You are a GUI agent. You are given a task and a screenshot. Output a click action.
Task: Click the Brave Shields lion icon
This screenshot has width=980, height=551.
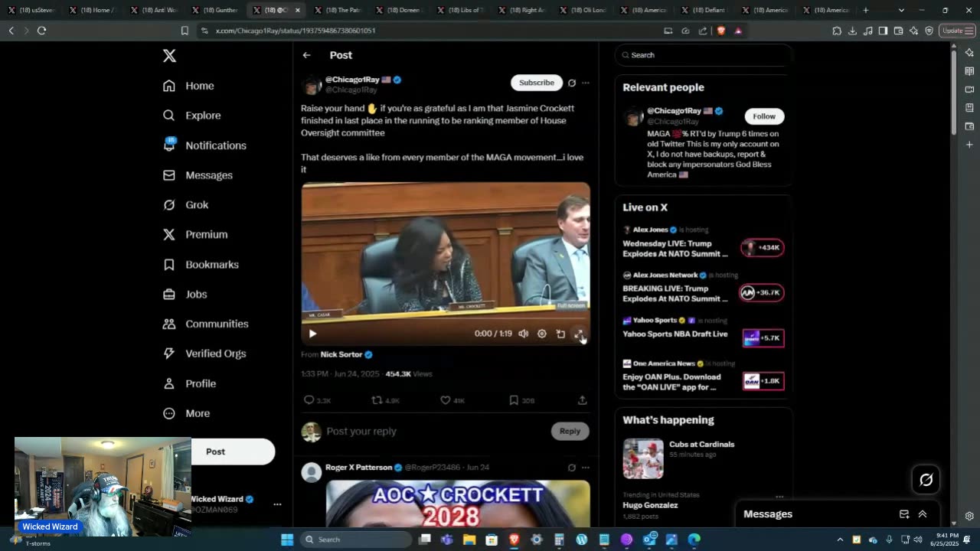point(720,31)
